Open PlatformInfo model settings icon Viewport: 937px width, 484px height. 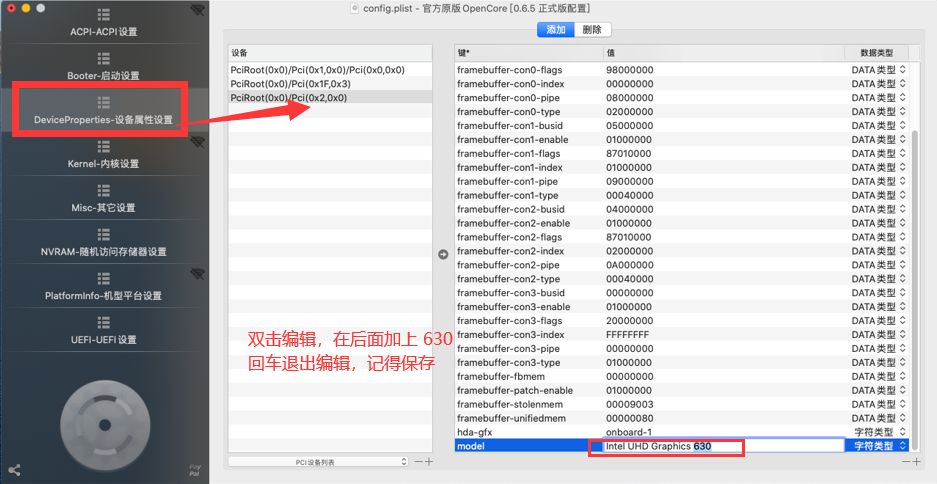[103, 279]
